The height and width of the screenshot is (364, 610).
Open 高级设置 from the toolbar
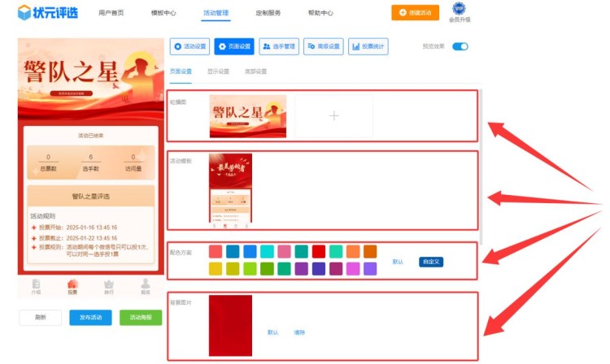[324, 47]
